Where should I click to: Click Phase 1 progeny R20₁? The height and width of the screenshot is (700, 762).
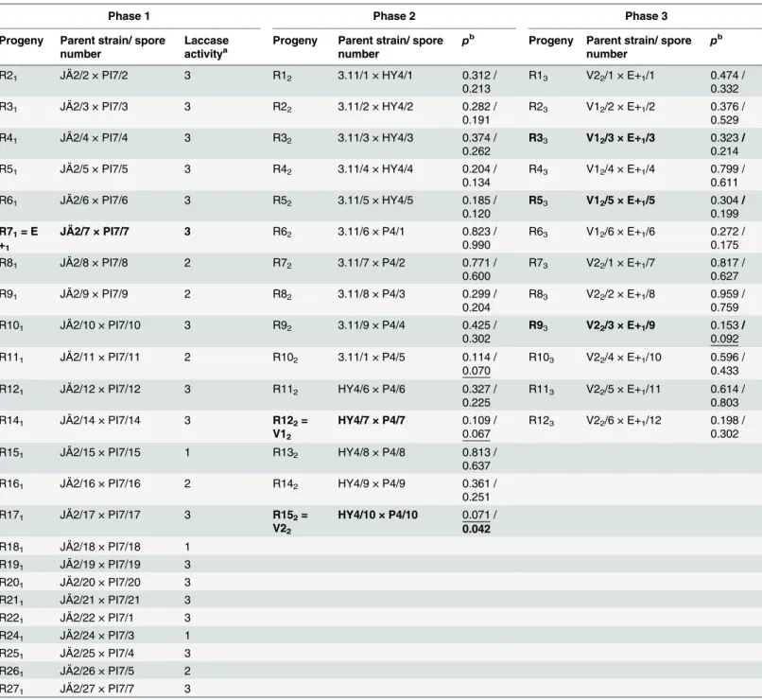(x=11, y=583)
